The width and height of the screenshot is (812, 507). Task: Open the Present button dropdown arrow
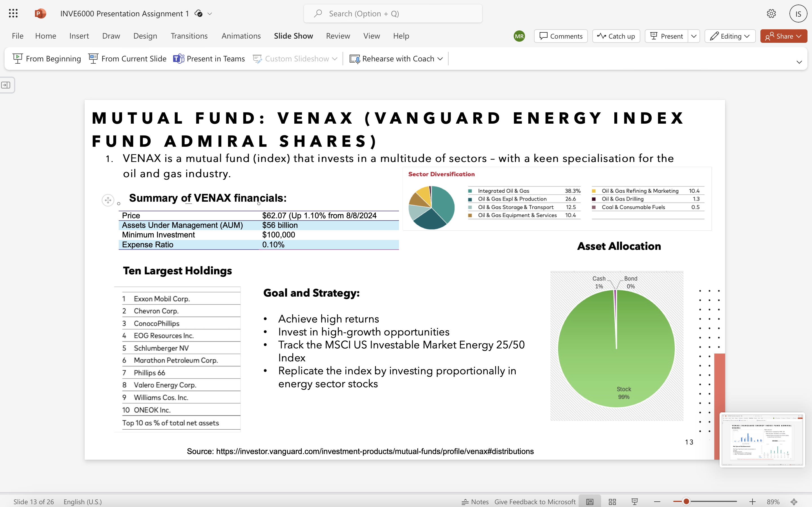[694, 36]
